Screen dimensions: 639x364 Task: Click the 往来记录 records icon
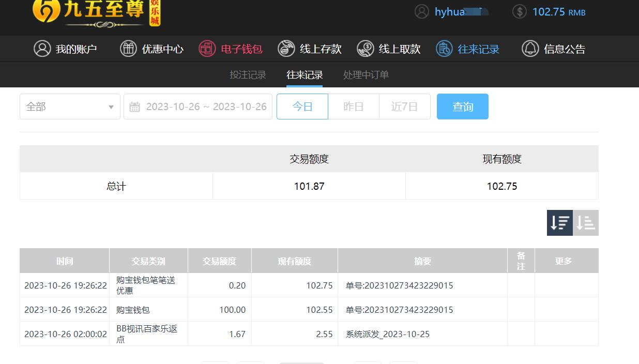pyautogui.click(x=444, y=49)
